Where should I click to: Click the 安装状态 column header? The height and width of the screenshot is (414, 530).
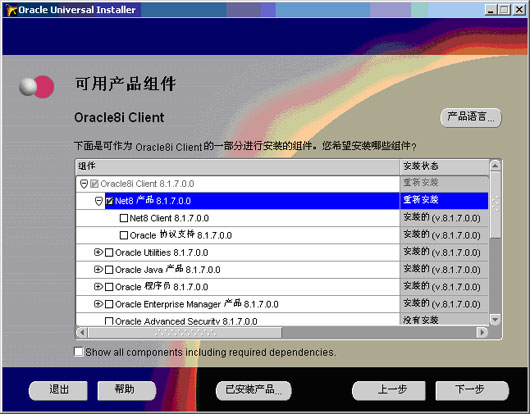(x=444, y=167)
